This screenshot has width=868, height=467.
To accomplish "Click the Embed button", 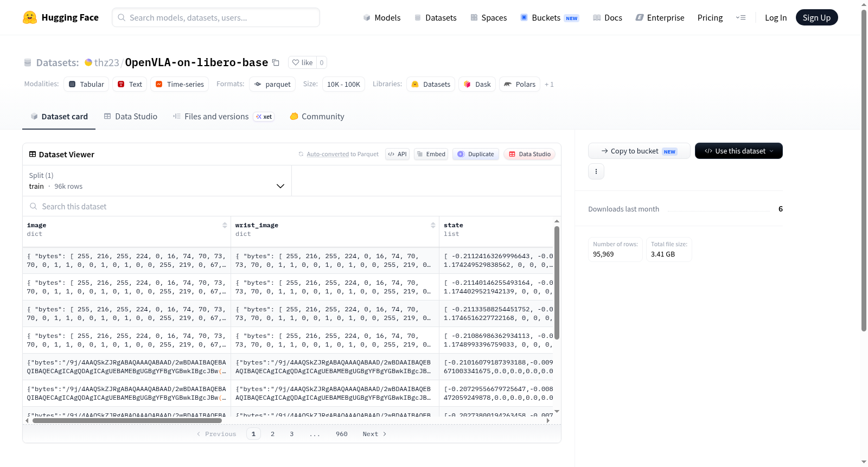I will click(431, 154).
